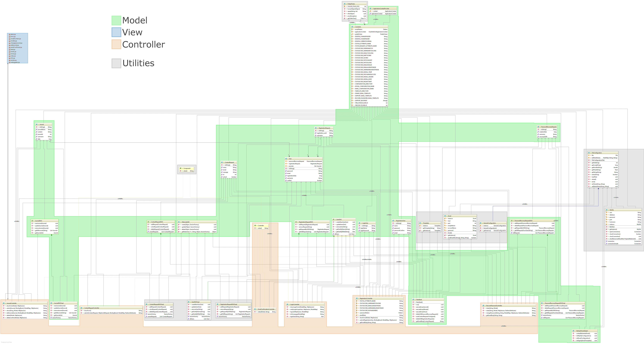The height and width of the screenshot is (344, 644).
Task: Click the method icon beside getCallerClass()
Action: pos(345,19)
